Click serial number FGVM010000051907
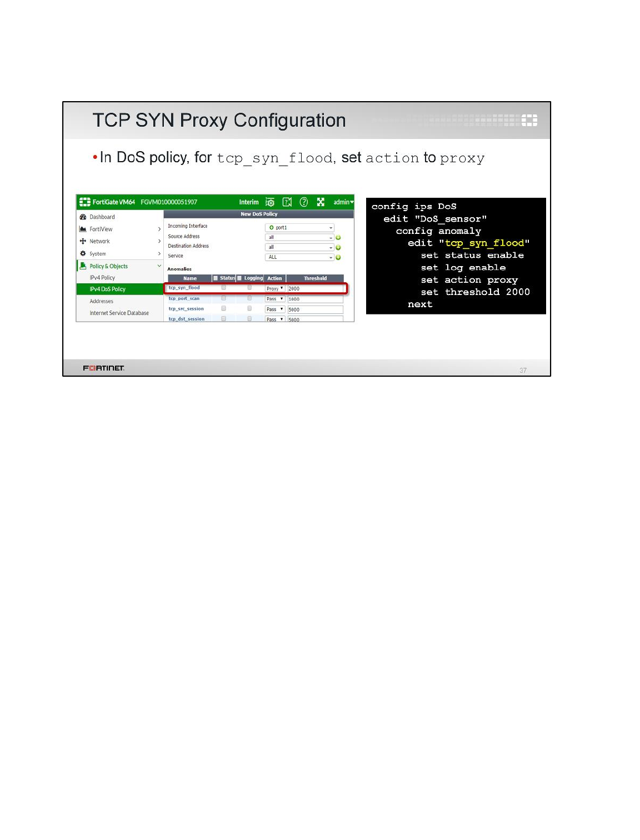Image resolution: width=640 pixels, height=840 pixels. [169, 202]
